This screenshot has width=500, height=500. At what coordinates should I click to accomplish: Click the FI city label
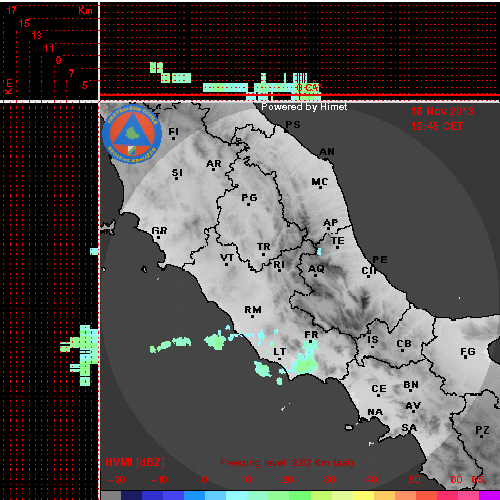(173, 132)
